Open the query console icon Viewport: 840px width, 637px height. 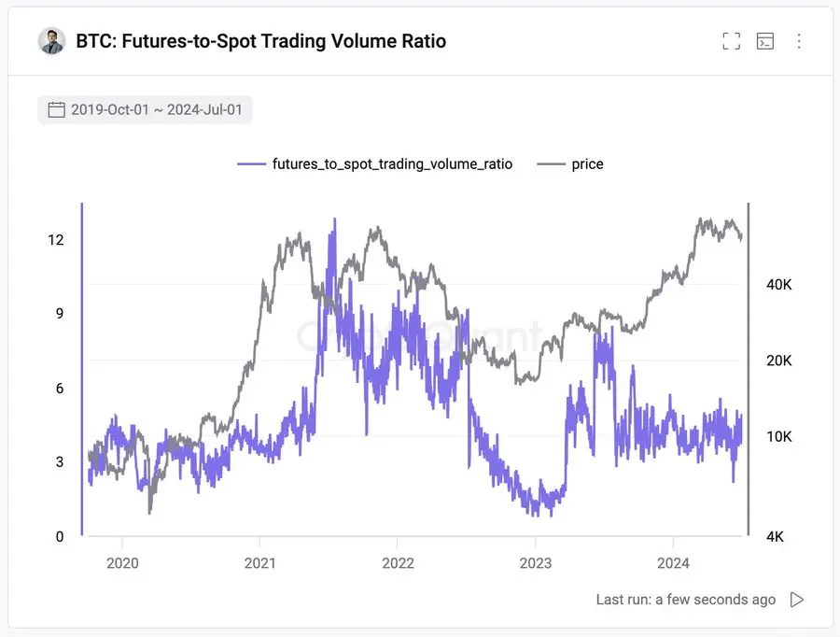click(x=765, y=41)
